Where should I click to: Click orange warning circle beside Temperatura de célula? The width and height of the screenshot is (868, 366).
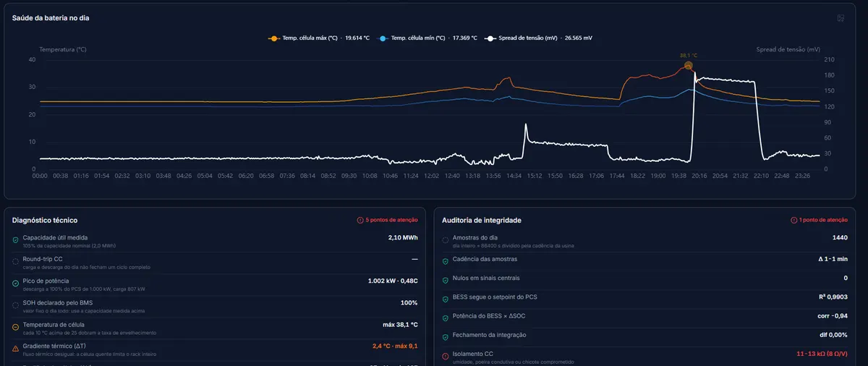click(16, 327)
